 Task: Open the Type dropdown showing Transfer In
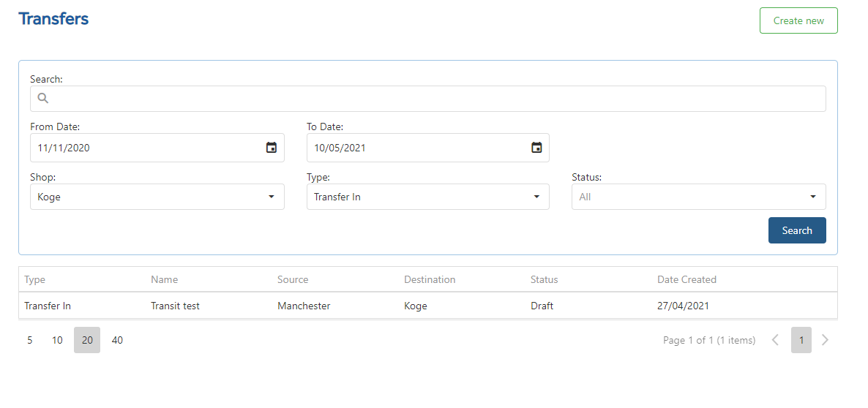click(x=428, y=197)
